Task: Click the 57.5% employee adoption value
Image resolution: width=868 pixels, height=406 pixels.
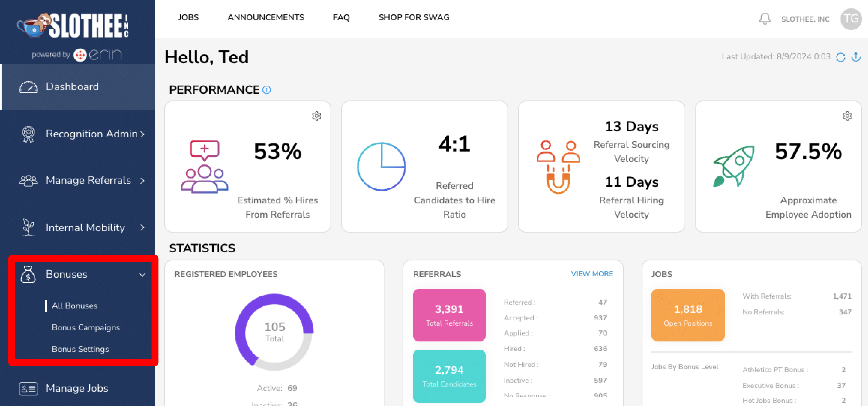Action: click(x=808, y=152)
